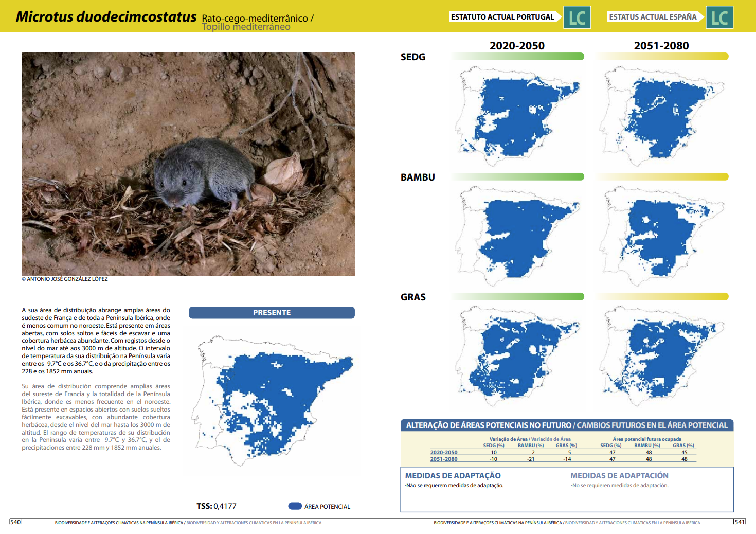
Task: Click the blue Área Potencial legend swatch
Action: click(x=295, y=506)
